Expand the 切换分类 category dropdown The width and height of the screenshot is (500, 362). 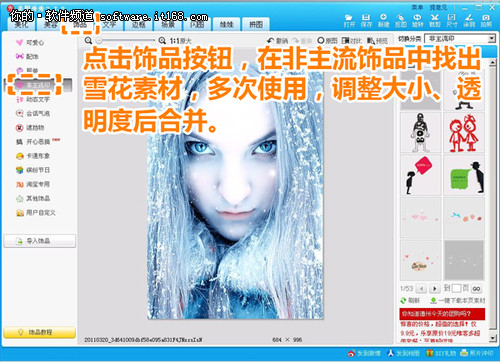(491, 39)
